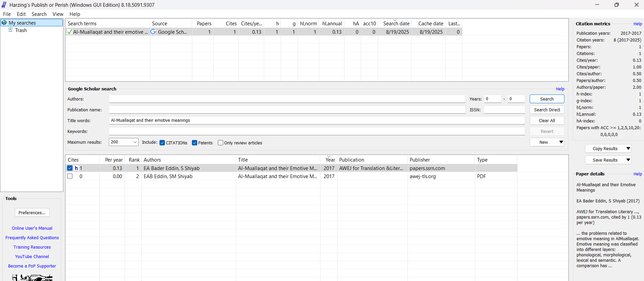Click the cartoon logo at bottom of Tools panel

32,278
